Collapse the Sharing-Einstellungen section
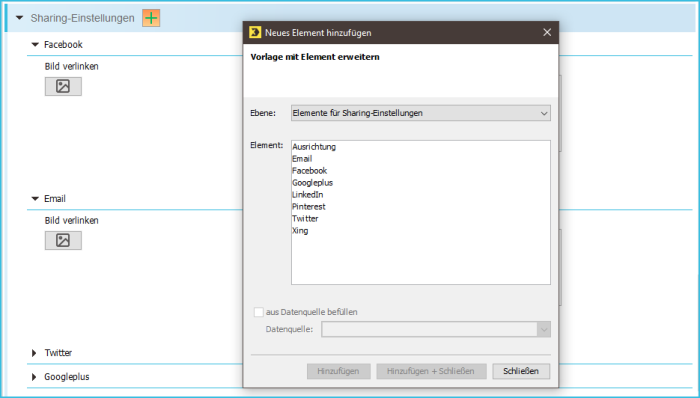Image resolution: width=700 pixels, height=398 pixels. 19,18
